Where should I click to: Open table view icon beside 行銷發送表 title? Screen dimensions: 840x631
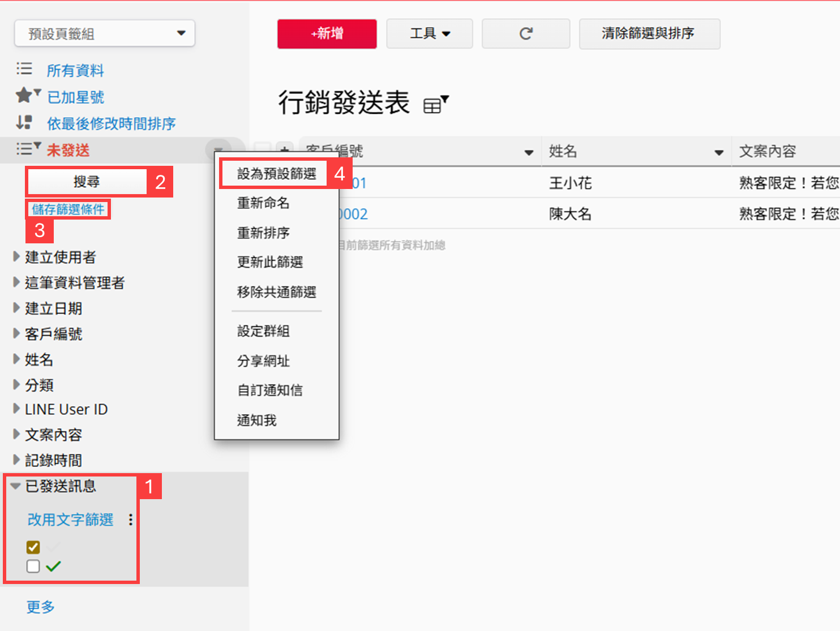[435, 105]
